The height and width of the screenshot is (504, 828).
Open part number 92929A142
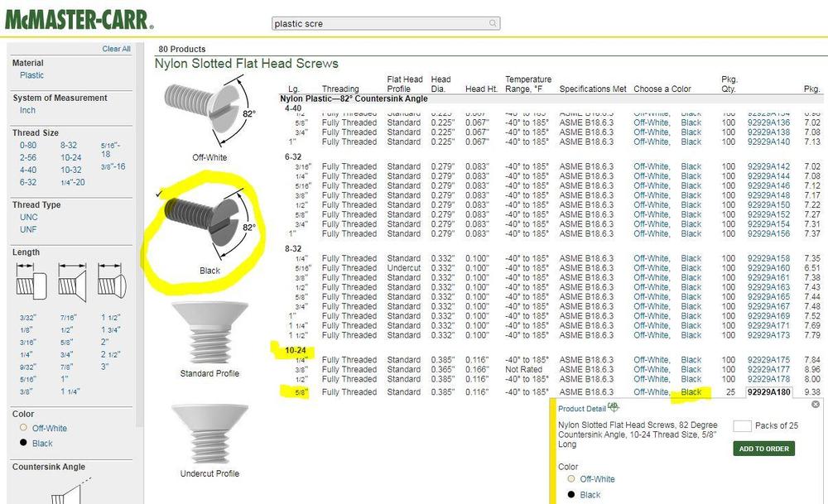point(768,166)
